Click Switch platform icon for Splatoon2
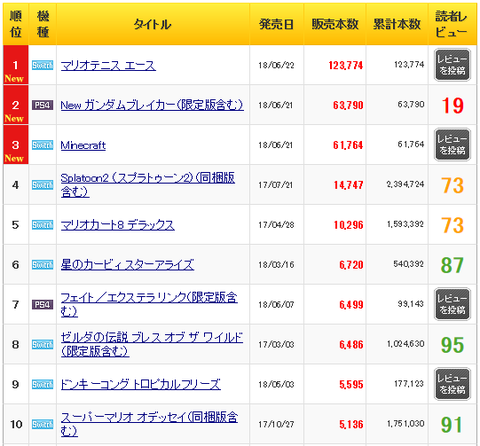Image resolution: width=480 pixels, height=446 pixels. pos(42,185)
